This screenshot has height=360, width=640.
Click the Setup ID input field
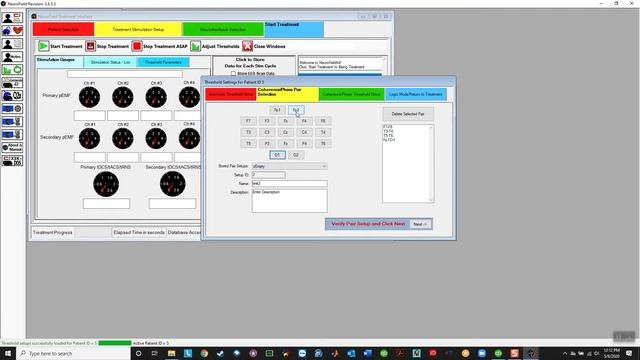[x=269, y=175]
